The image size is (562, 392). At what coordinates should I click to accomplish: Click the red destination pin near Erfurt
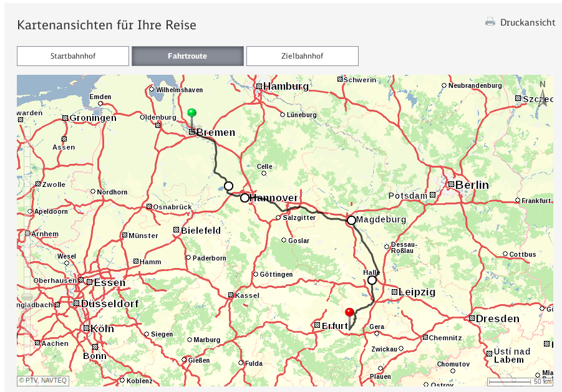click(x=349, y=312)
